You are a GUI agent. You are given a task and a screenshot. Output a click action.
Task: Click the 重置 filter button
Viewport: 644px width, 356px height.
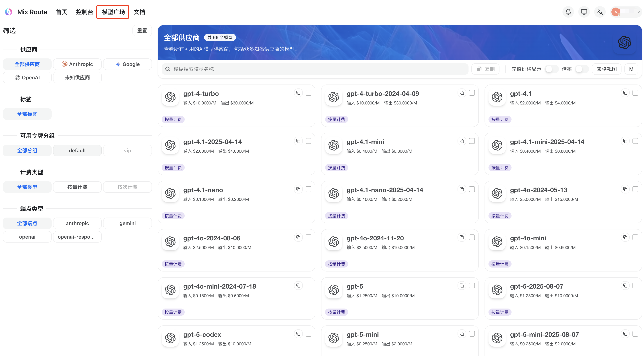click(x=142, y=31)
